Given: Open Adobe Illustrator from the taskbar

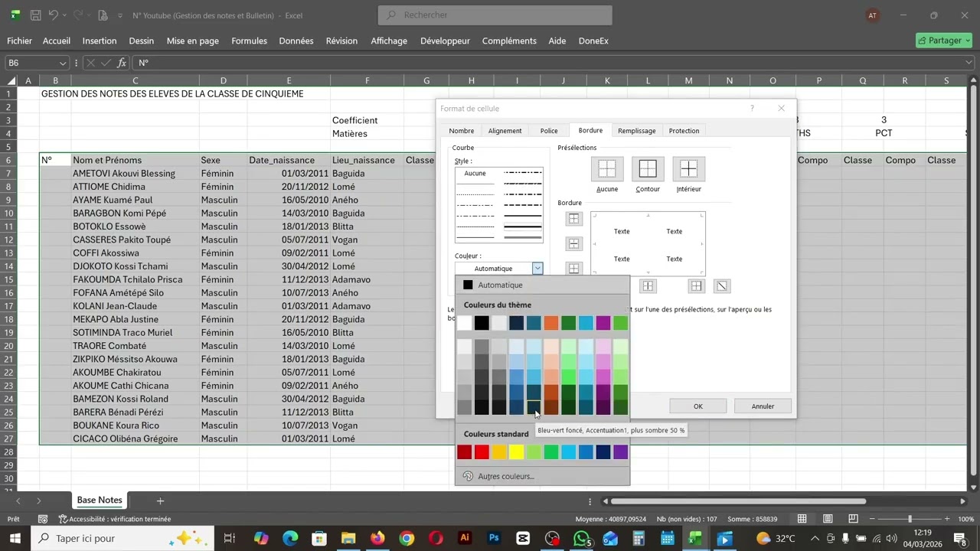Looking at the screenshot, I should pyautogui.click(x=465, y=538).
